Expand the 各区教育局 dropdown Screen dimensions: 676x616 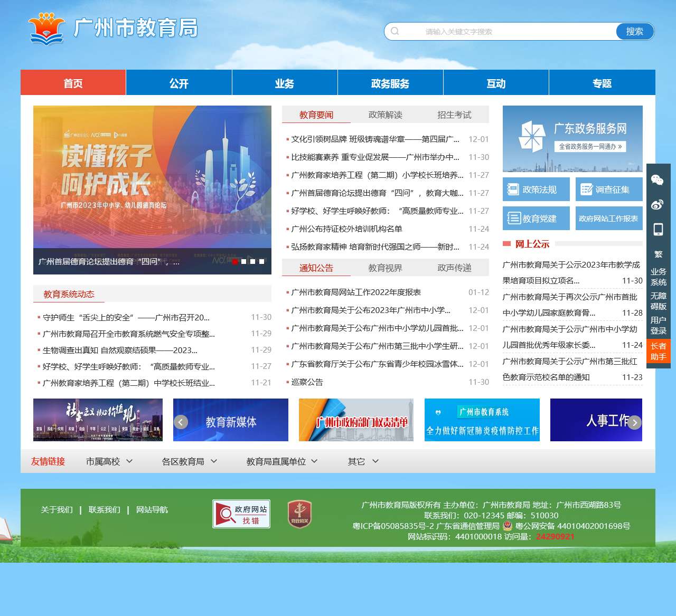point(190,461)
